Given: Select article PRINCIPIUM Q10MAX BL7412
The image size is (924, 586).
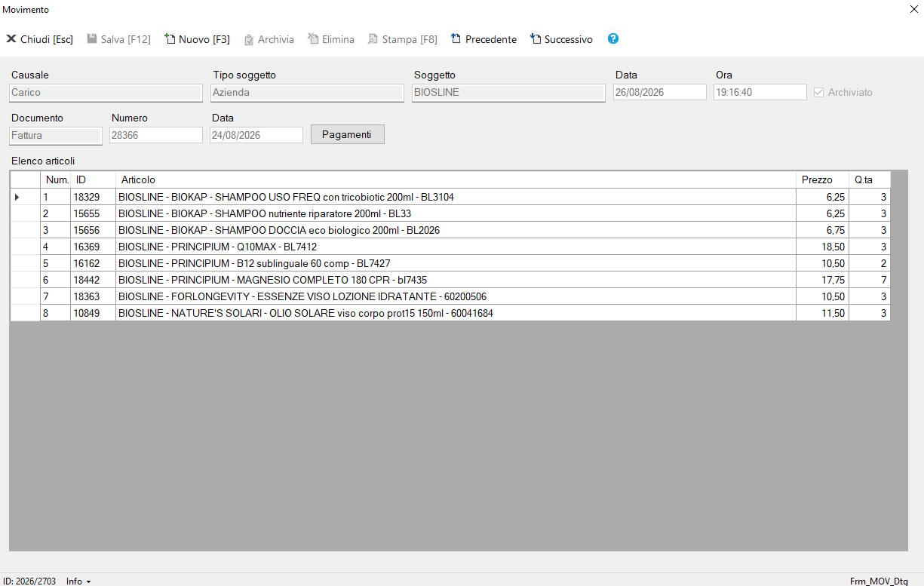Looking at the screenshot, I should [456, 247].
